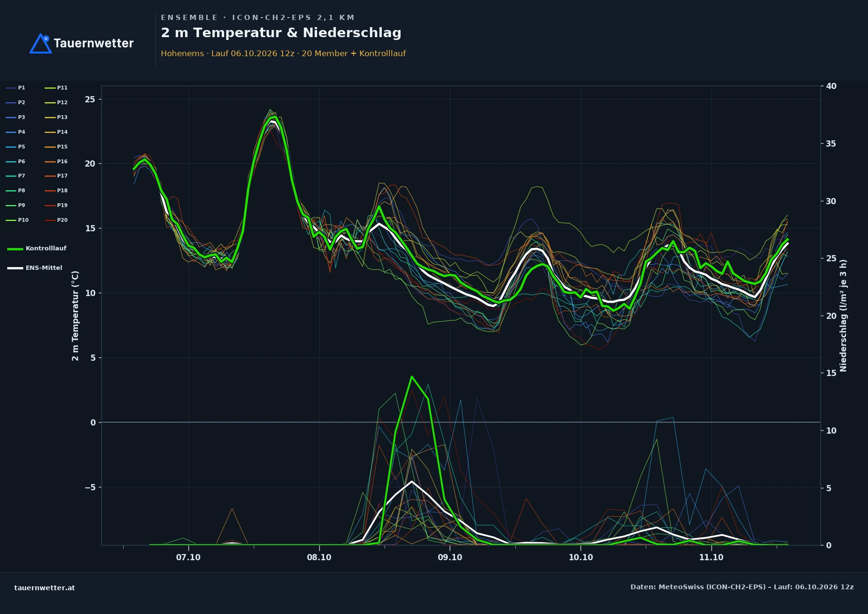Screen dimensions: 868x614
Task: Click the Tauernwetter brand name text
Action: click(93, 43)
